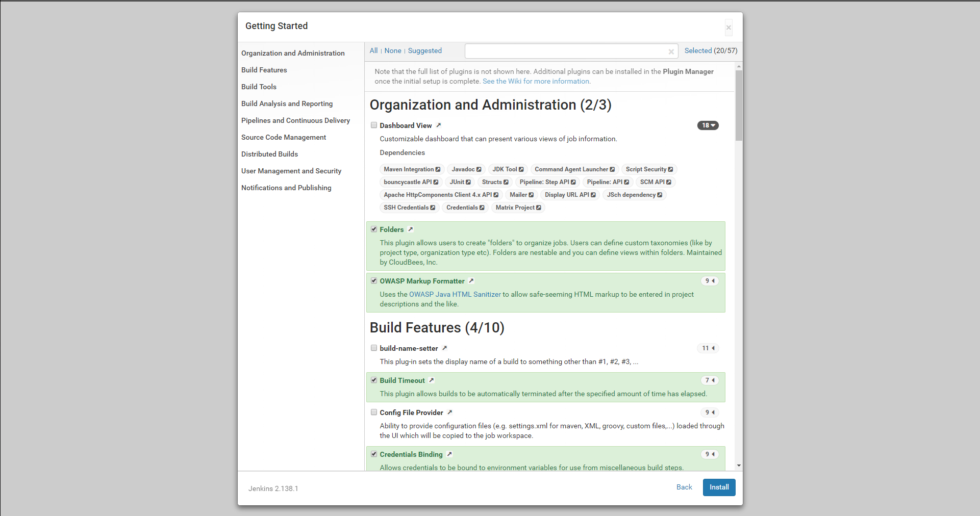Clear the plugin search field x icon
The image size is (980, 516).
671,51
